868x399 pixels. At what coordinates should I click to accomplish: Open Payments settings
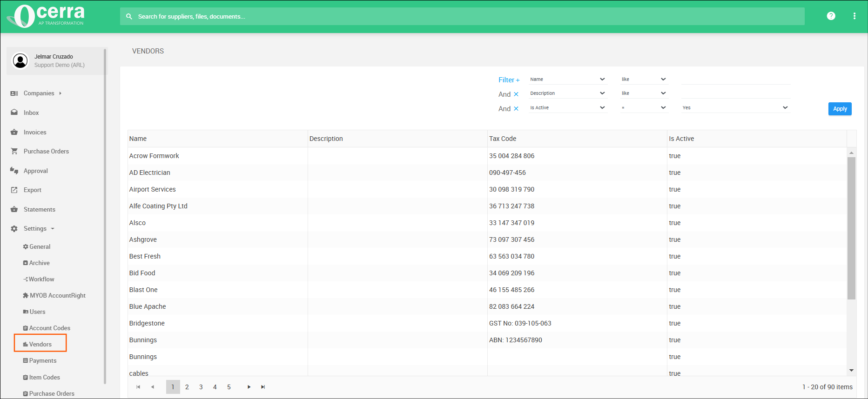(40, 361)
